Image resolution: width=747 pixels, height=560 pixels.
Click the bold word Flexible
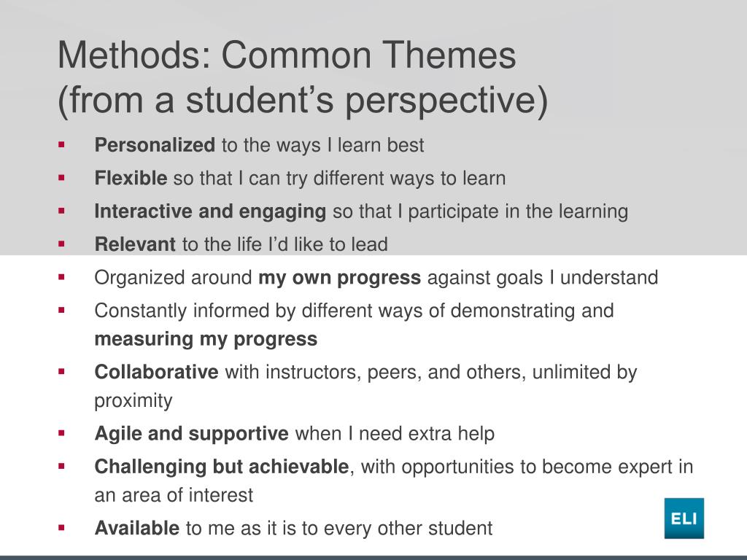pyautogui.click(x=131, y=178)
